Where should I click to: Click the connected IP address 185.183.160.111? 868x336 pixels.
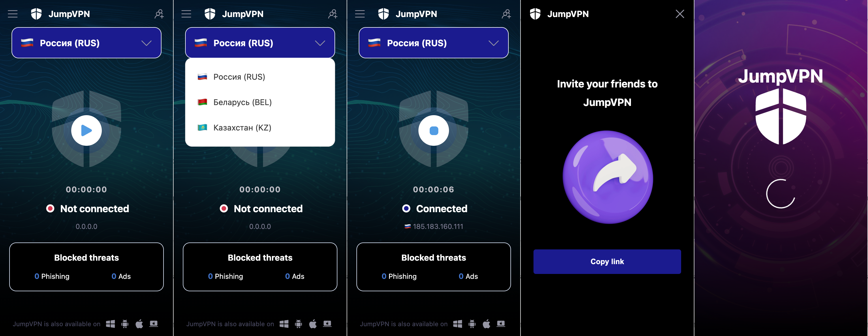click(x=438, y=226)
